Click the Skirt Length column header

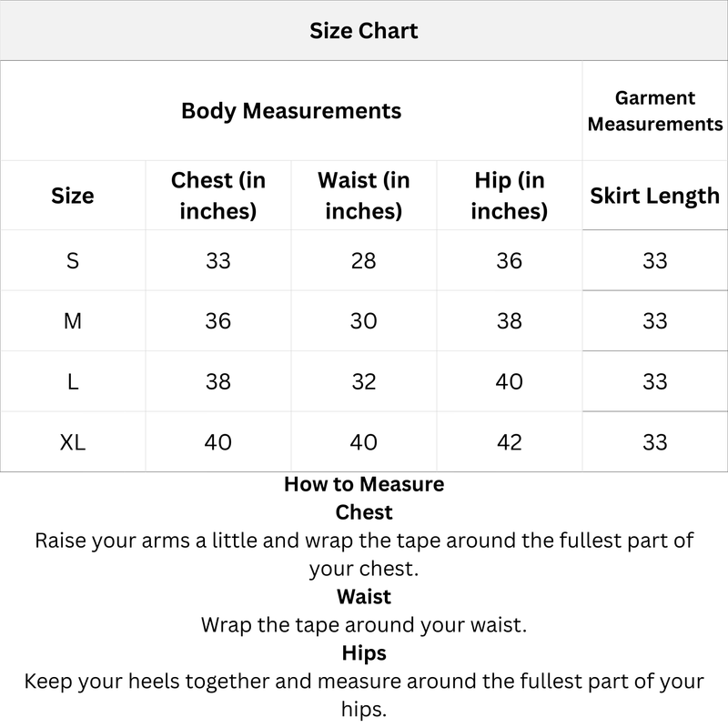tap(655, 196)
